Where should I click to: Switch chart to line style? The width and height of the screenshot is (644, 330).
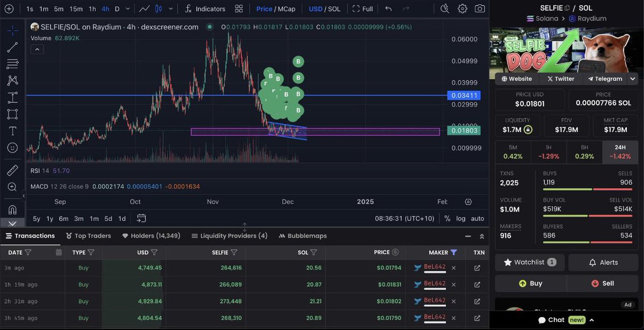pyautogui.click(x=144, y=9)
